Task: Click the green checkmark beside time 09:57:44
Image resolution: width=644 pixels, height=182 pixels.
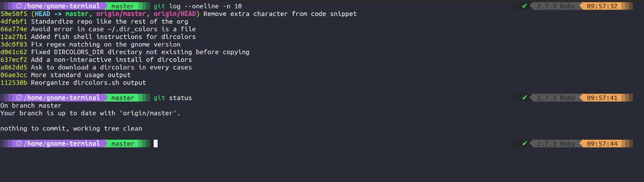Action: coord(525,144)
